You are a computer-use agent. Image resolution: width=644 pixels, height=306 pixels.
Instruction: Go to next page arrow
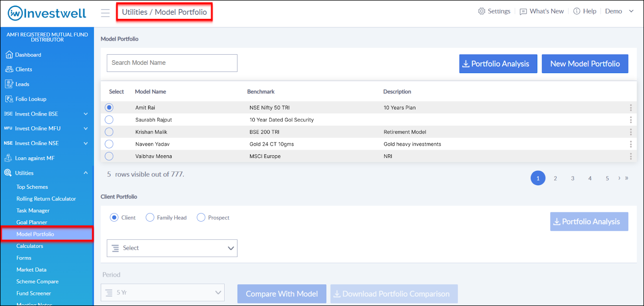click(x=619, y=178)
